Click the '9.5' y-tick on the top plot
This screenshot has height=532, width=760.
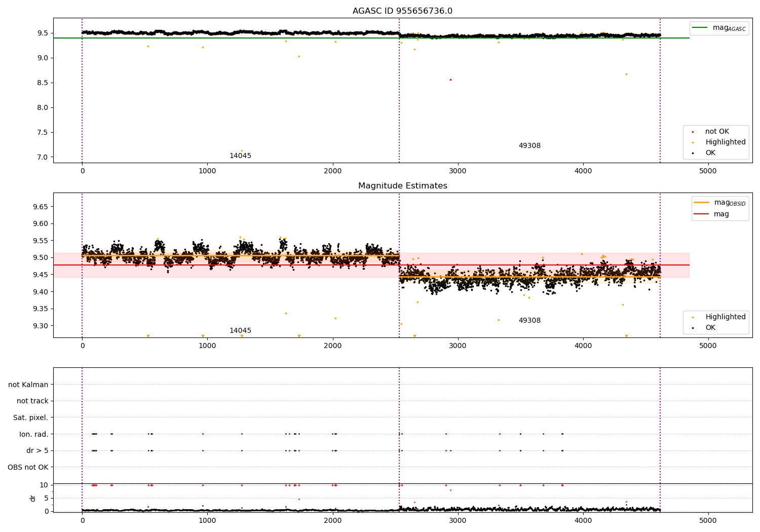tap(42, 33)
